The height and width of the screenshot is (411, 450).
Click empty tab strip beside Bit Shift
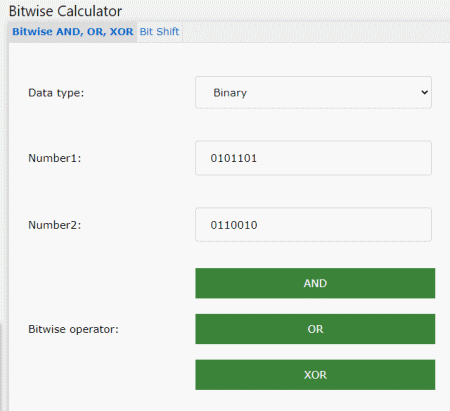315,32
